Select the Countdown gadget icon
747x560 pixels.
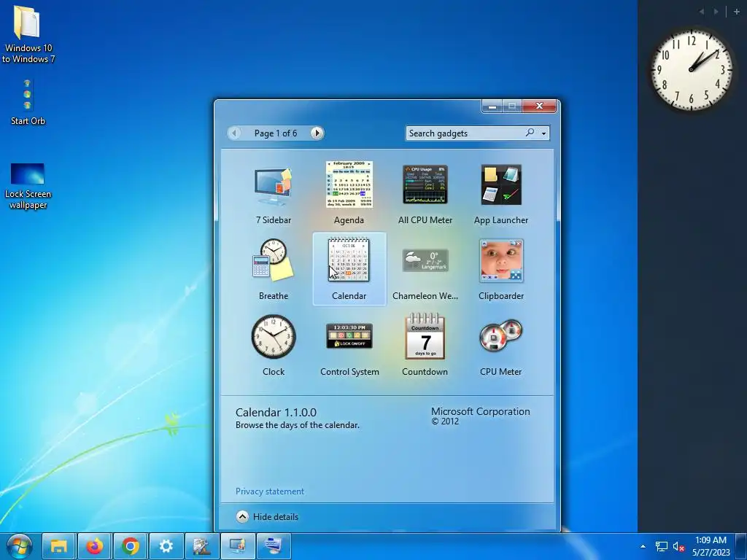[425, 336]
